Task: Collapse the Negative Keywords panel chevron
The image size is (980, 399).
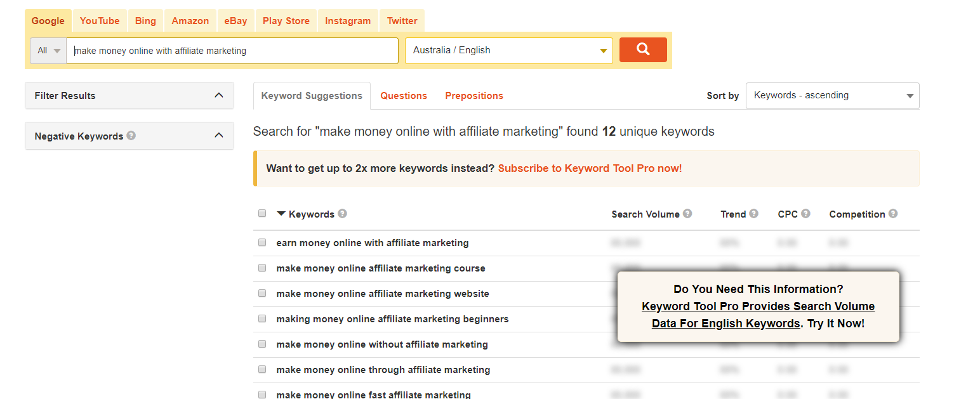Action: pyautogui.click(x=219, y=135)
